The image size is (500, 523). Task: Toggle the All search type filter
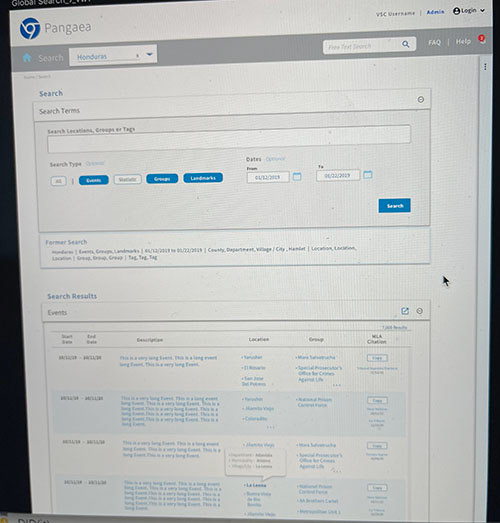[58, 181]
